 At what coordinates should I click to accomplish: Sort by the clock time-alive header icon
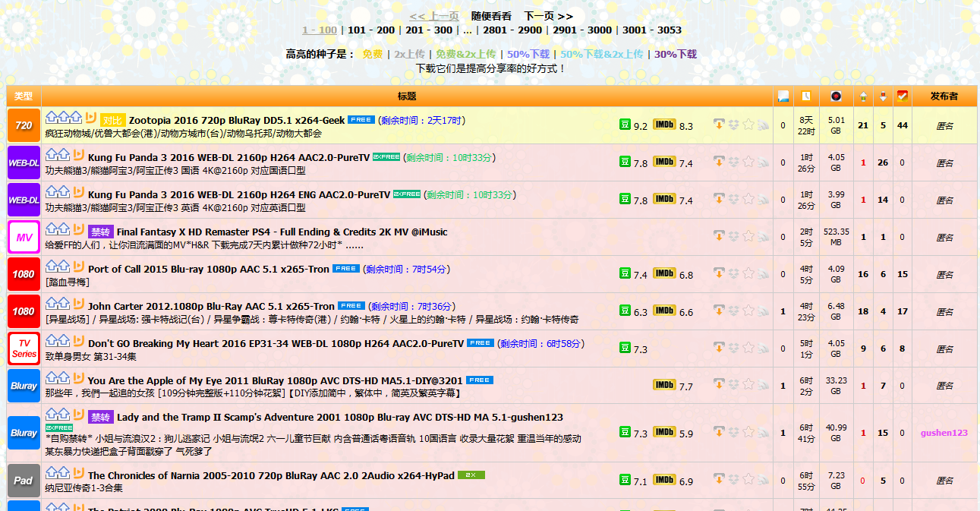click(x=805, y=96)
